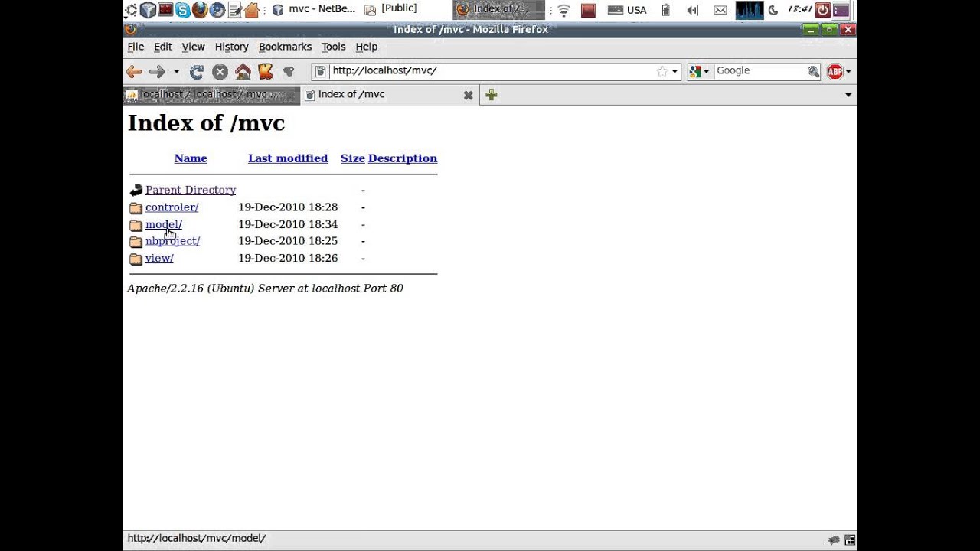980x551 pixels.
Task: Click the Firefox launcher in top panel
Action: [200, 10]
